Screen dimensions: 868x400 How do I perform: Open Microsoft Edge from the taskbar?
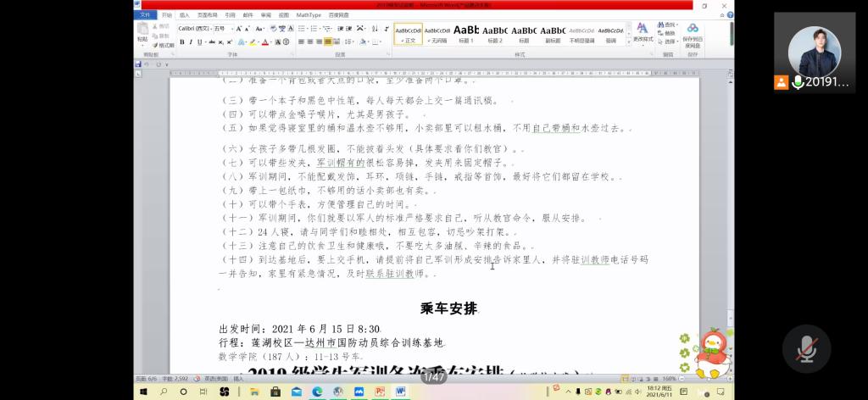point(315,392)
